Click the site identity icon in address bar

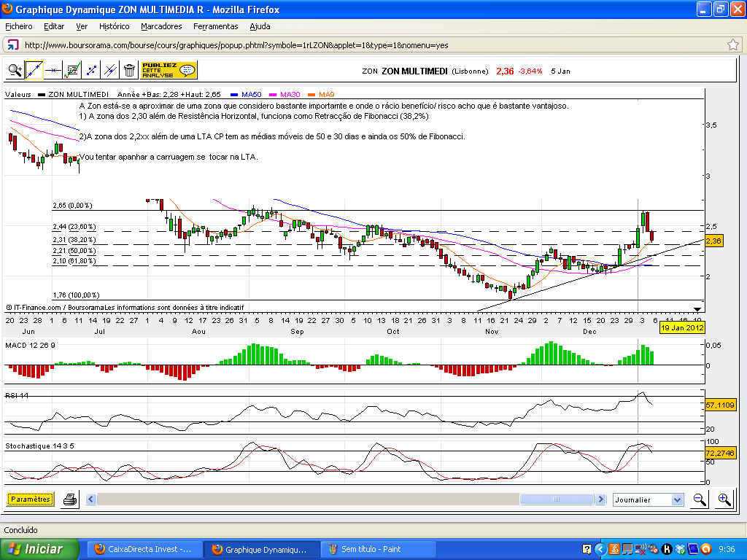click(13, 45)
